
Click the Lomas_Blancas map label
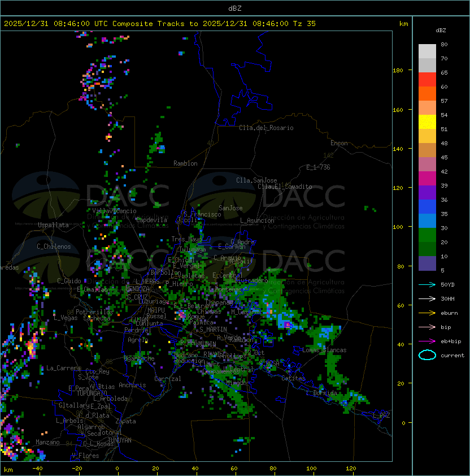pos(324,350)
